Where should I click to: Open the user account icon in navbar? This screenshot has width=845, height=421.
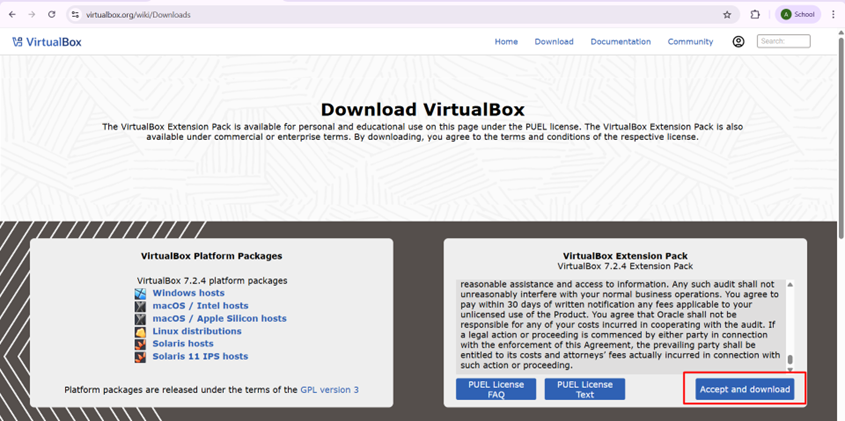738,42
